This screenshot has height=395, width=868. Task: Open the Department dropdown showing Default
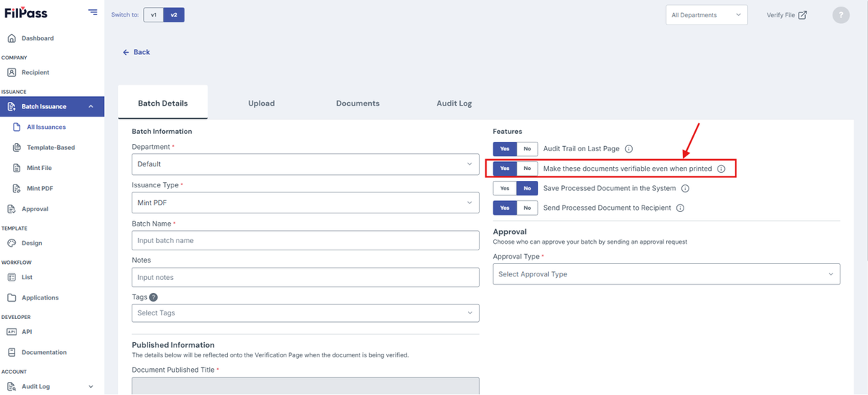(x=305, y=164)
